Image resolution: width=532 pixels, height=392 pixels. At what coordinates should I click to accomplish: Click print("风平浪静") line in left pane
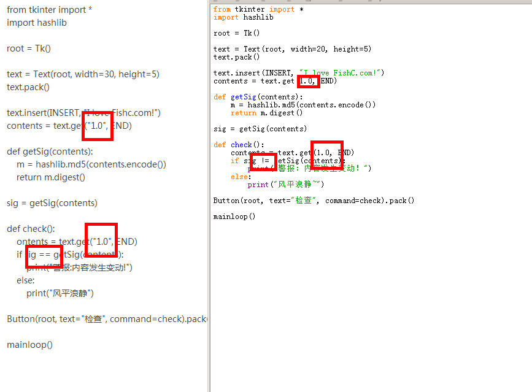pos(60,293)
